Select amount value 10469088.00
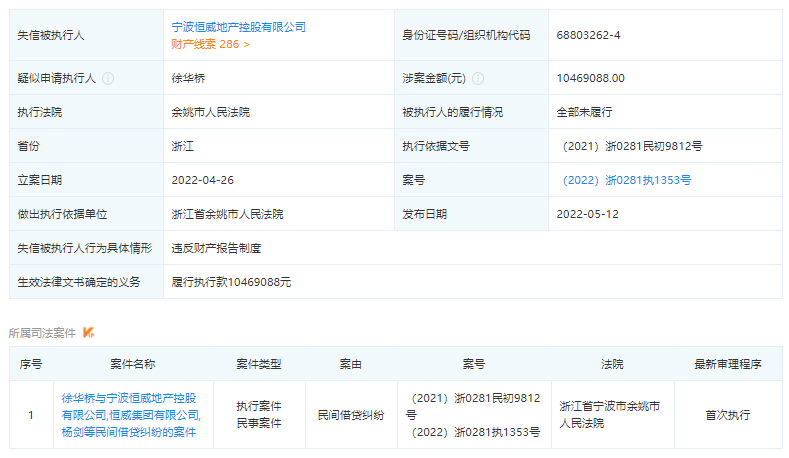Image resolution: width=789 pixels, height=458 pixels. 590,79
